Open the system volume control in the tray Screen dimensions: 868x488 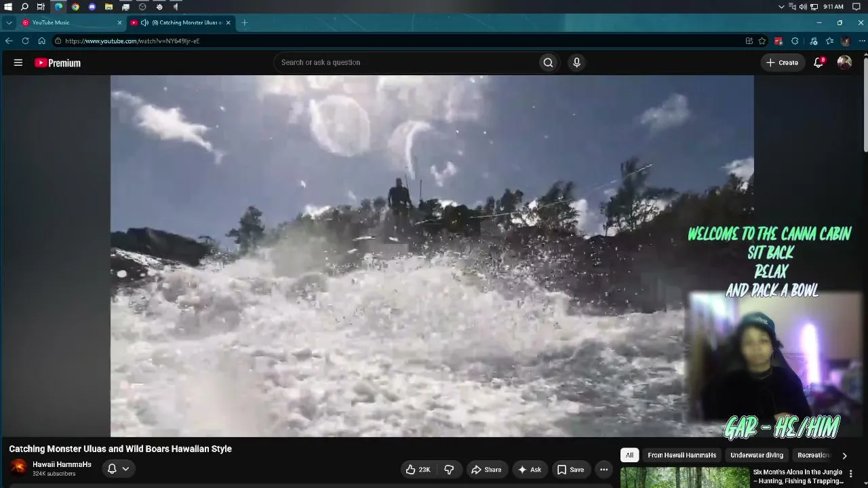(803, 7)
